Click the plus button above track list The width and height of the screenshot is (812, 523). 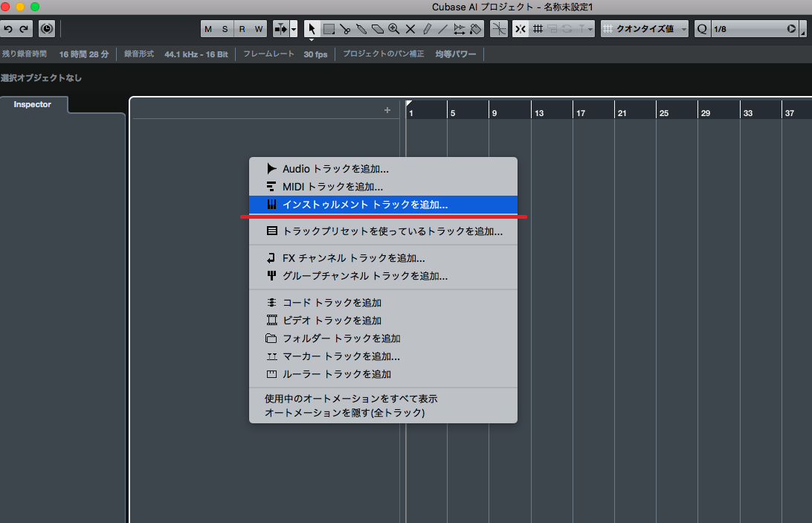[387, 110]
